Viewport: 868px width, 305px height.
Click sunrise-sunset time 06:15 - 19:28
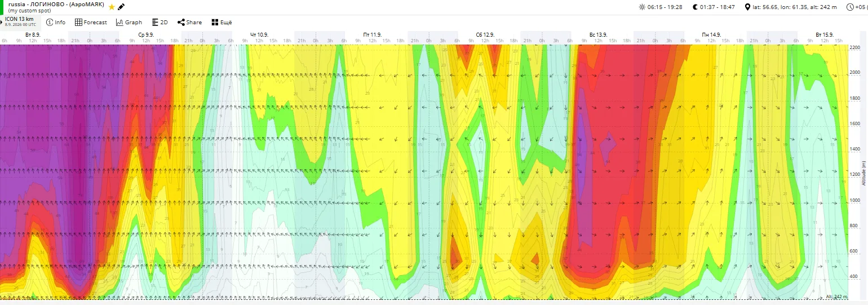(x=665, y=7)
